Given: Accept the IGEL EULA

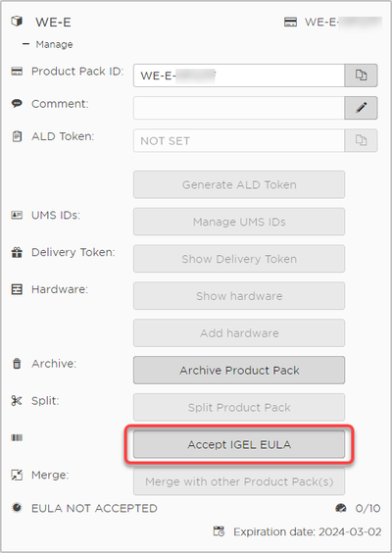Looking at the screenshot, I should click(x=239, y=444).
